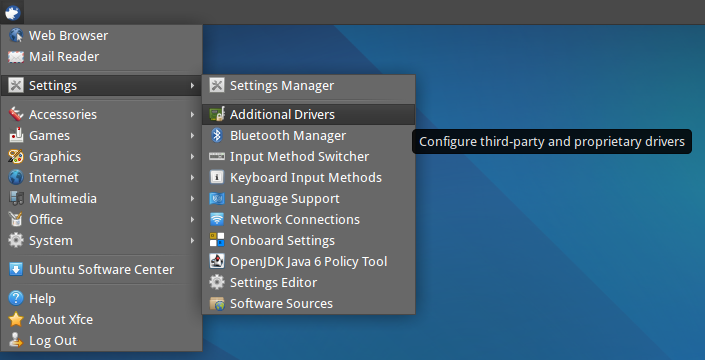The height and width of the screenshot is (360, 705).
Task: Expand the Settings submenu arrow
Action: pyautogui.click(x=192, y=85)
